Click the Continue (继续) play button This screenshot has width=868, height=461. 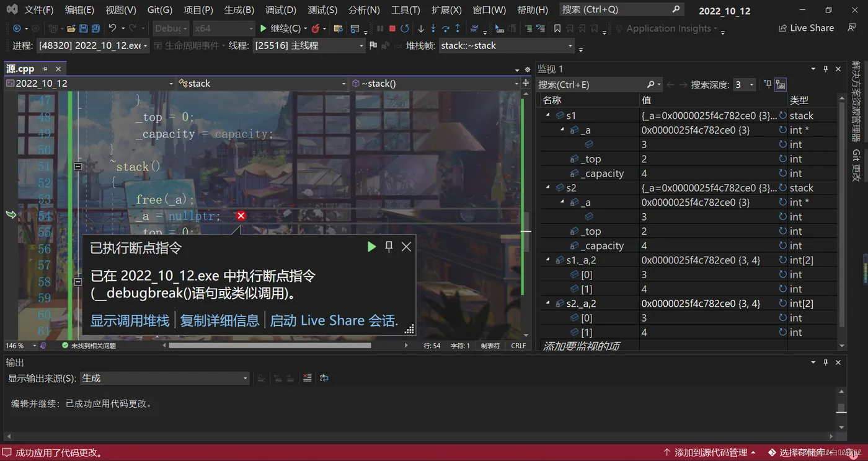[x=280, y=29]
